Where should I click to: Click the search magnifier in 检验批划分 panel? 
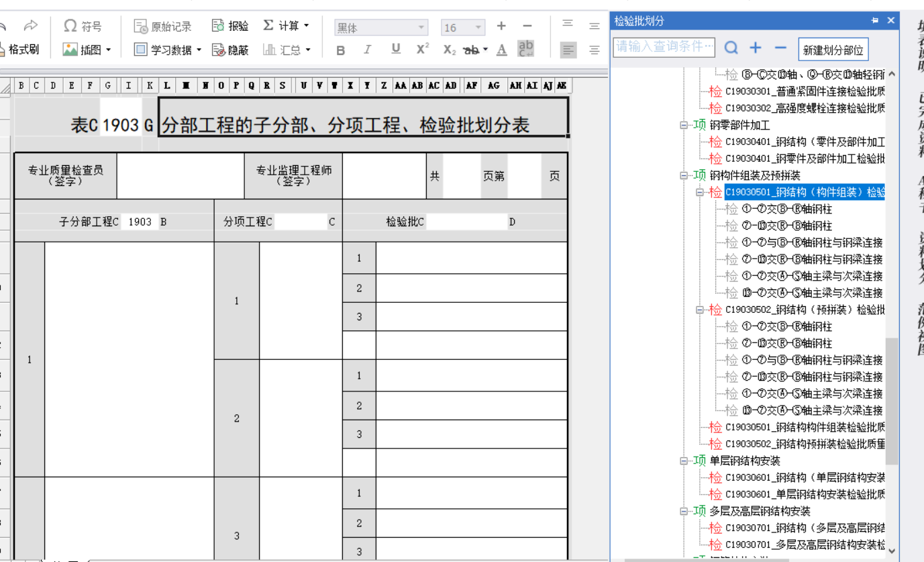point(731,48)
